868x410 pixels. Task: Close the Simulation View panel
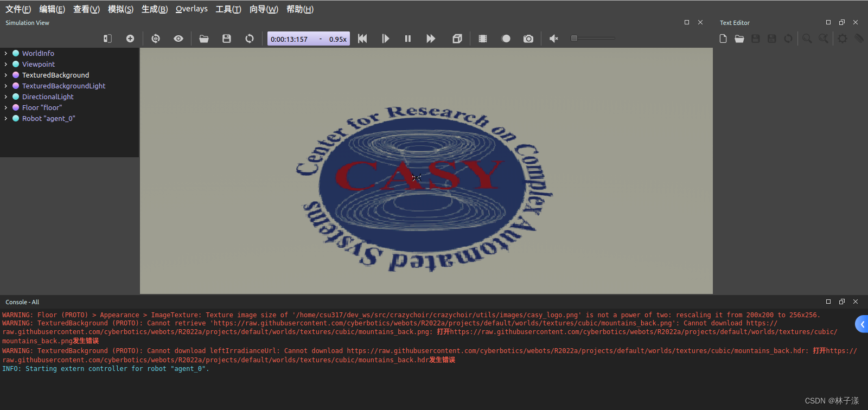[700, 22]
